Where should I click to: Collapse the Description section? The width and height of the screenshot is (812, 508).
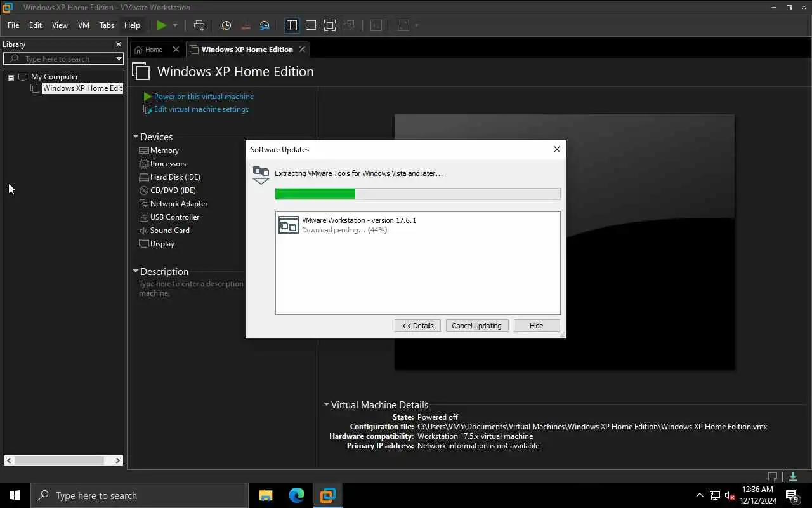pyautogui.click(x=136, y=271)
